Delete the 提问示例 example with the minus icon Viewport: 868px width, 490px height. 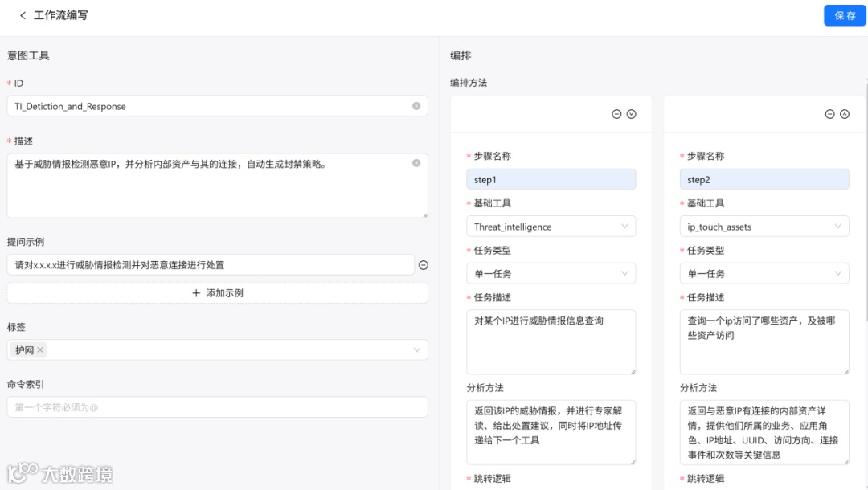[x=424, y=265]
